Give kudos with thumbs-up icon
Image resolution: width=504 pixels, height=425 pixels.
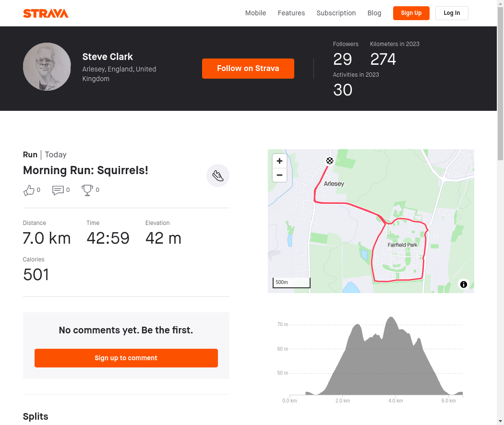click(29, 190)
